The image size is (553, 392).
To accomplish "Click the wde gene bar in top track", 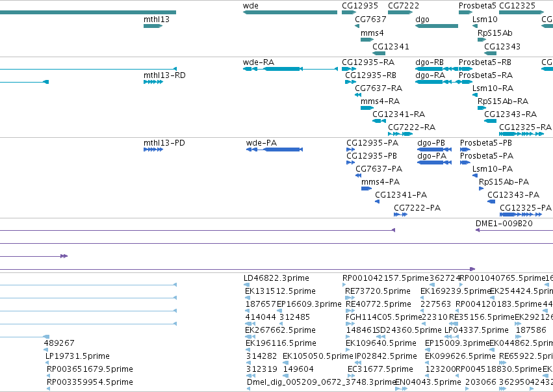I will 290,12.
